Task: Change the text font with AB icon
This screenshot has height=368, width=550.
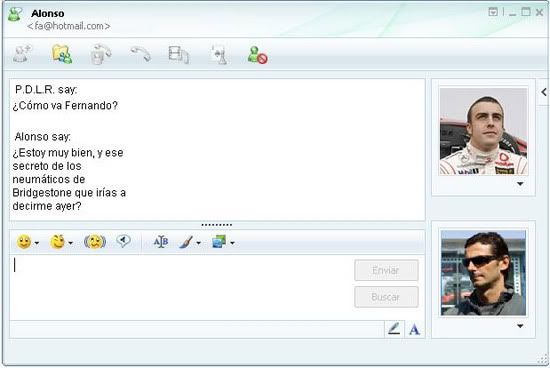Action: tap(161, 242)
